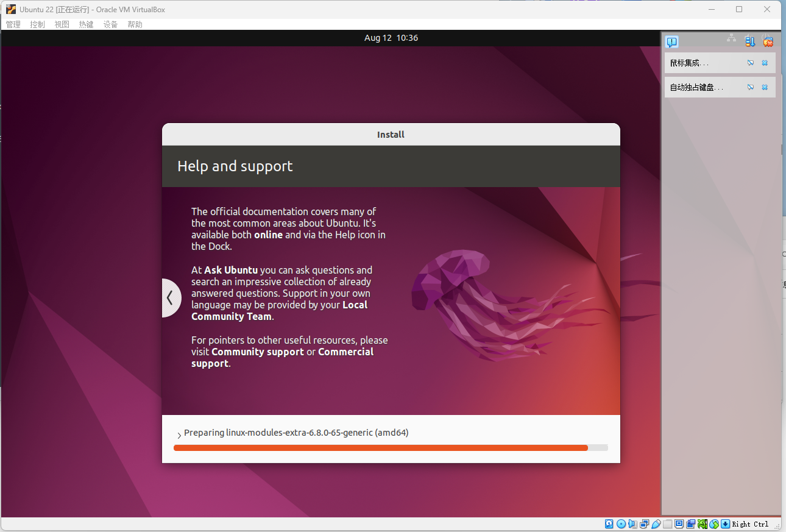Dismiss the 自动独占键盘 notification with its X
Image resolution: width=786 pixels, height=532 pixels.
(765, 87)
